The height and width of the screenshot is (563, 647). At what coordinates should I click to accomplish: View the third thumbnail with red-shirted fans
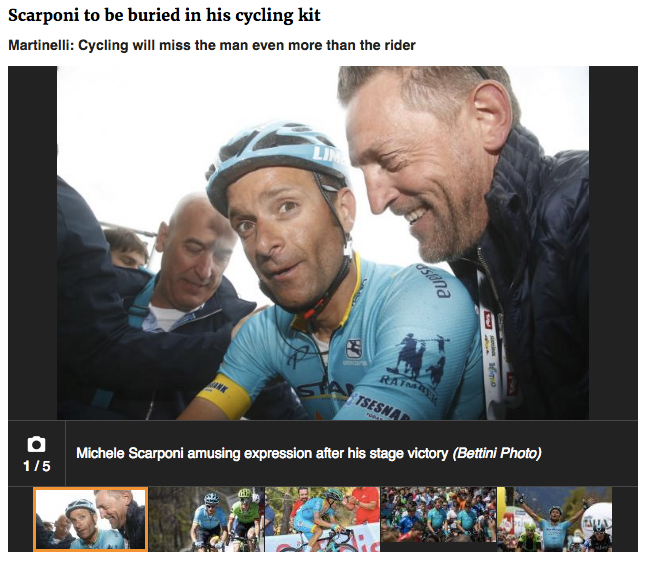click(x=322, y=518)
